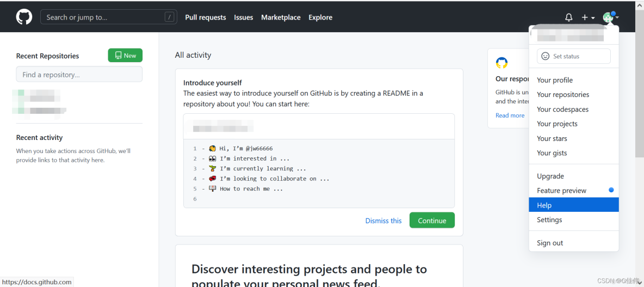
Task: Click the GitHub Octocat logo
Action: (x=24, y=17)
